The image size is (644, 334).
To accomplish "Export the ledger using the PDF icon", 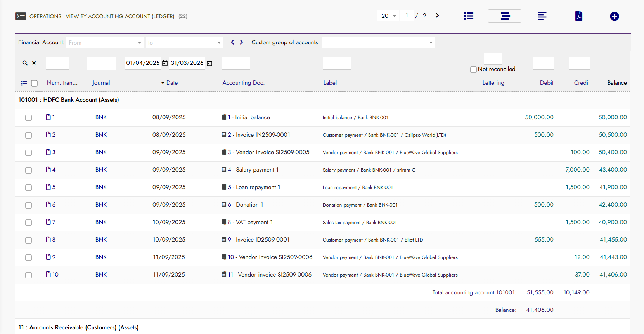I will pos(578,16).
